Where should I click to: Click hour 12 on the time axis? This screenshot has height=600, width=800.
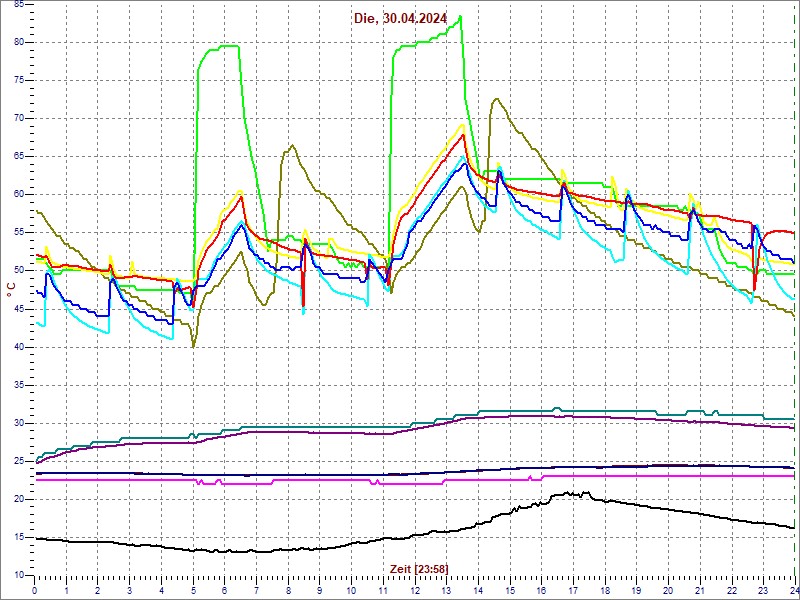coord(415,590)
